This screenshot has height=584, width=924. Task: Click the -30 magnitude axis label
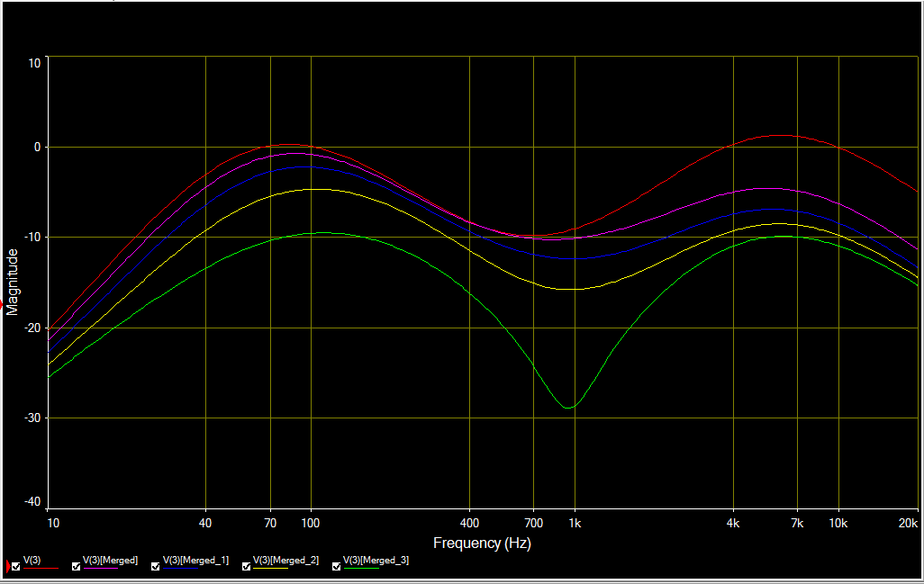click(32, 418)
